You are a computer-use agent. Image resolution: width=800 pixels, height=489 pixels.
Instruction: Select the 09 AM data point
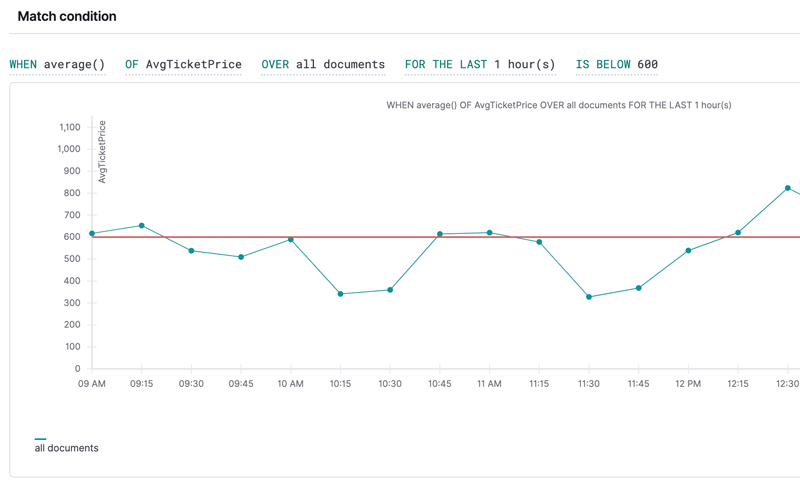point(92,233)
